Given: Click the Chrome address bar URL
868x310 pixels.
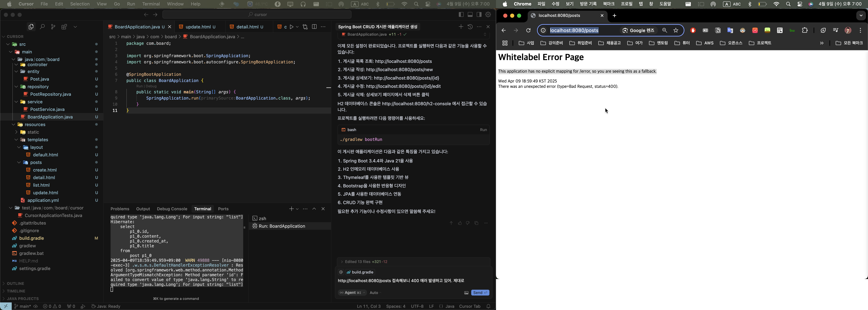Looking at the screenshot, I should click(x=574, y=30).
